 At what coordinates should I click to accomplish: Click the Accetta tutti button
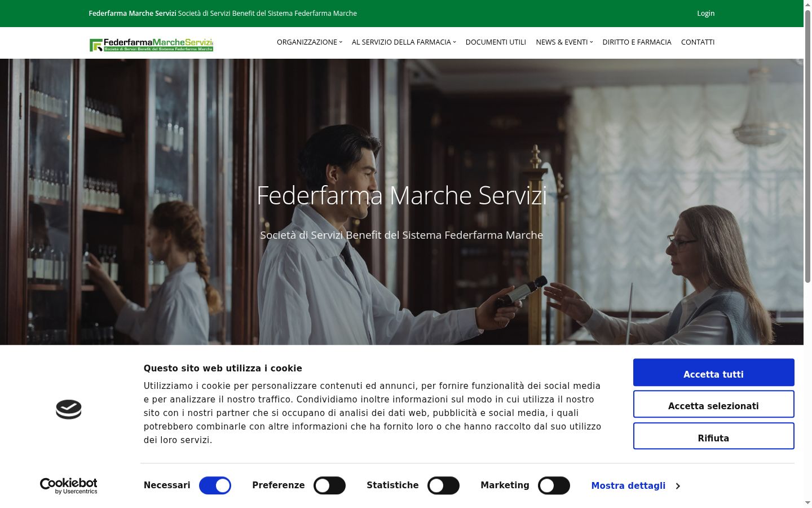coord(713,373)
